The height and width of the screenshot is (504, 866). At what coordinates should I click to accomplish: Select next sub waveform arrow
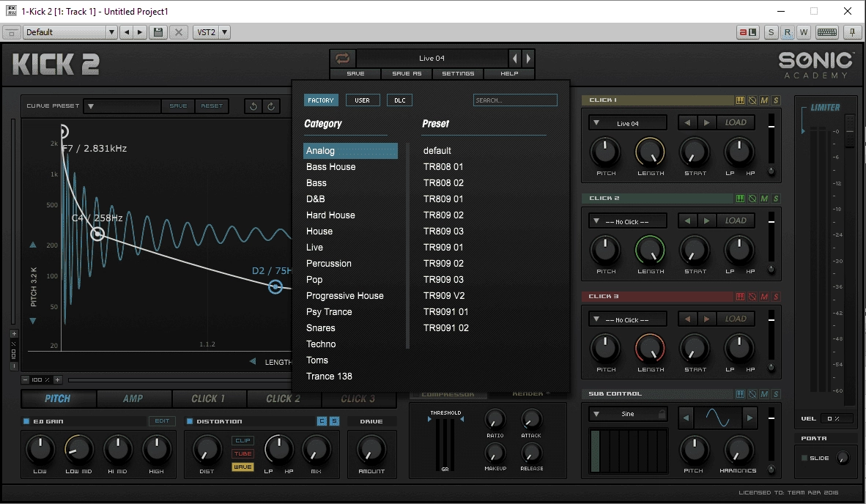[x=750, y=418]
